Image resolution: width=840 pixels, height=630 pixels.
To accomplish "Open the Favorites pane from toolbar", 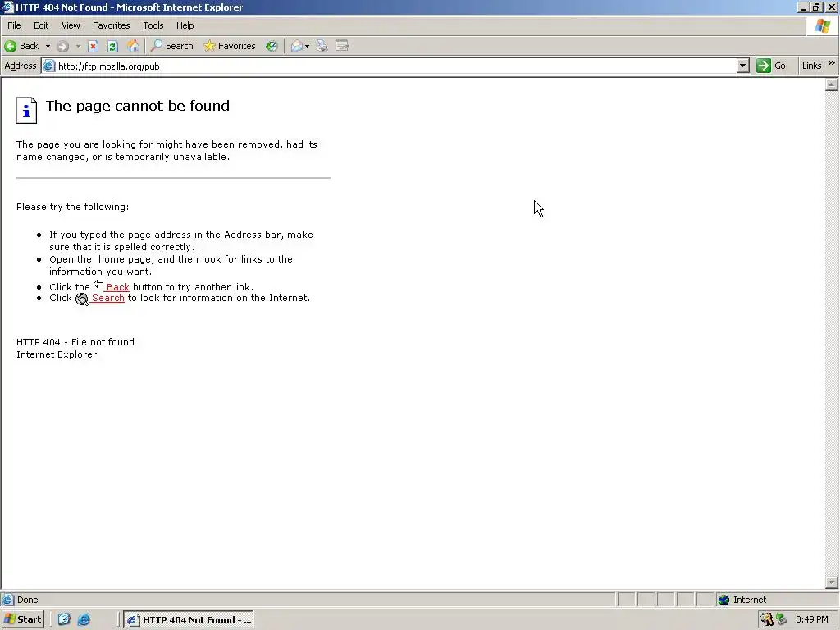I will tap(230, 46).
